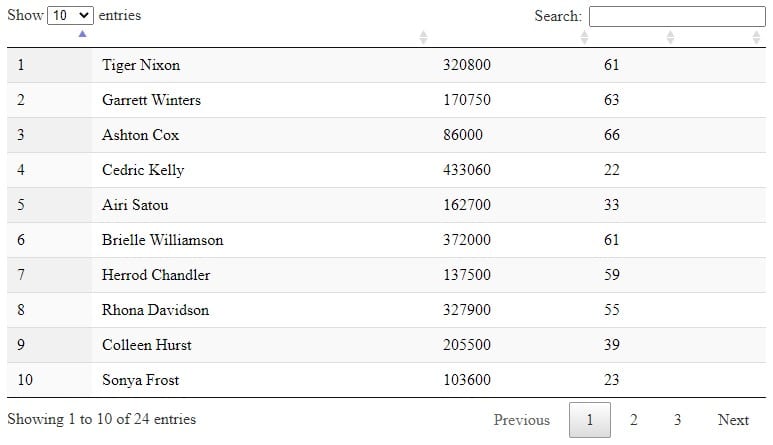773x445 pixels.
Task: Pick the Ashton Cox table row
Action: pyautogui.click(x=386, y=135)
